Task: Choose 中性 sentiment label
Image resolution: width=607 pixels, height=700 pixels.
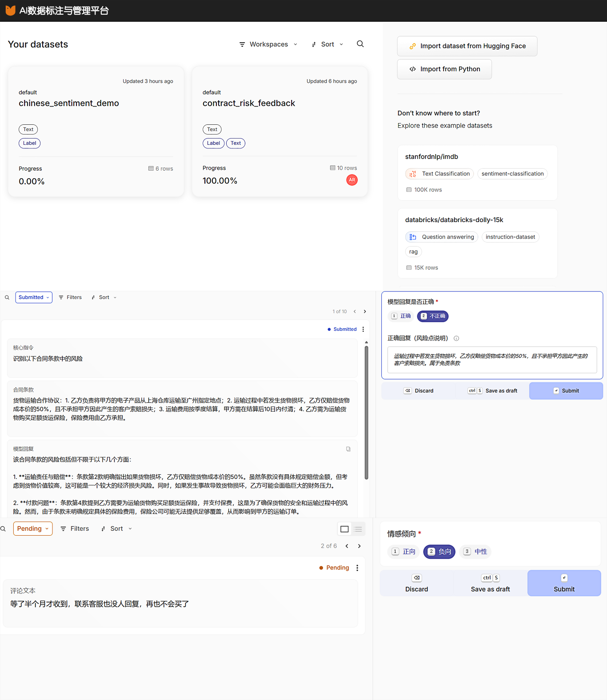Action: click(x=475, y=552)
